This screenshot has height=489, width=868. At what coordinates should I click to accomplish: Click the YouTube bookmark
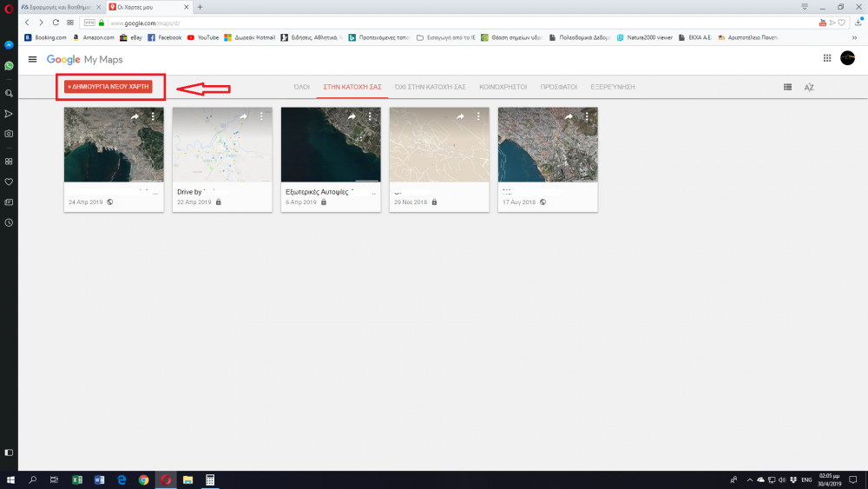[203, 37]
